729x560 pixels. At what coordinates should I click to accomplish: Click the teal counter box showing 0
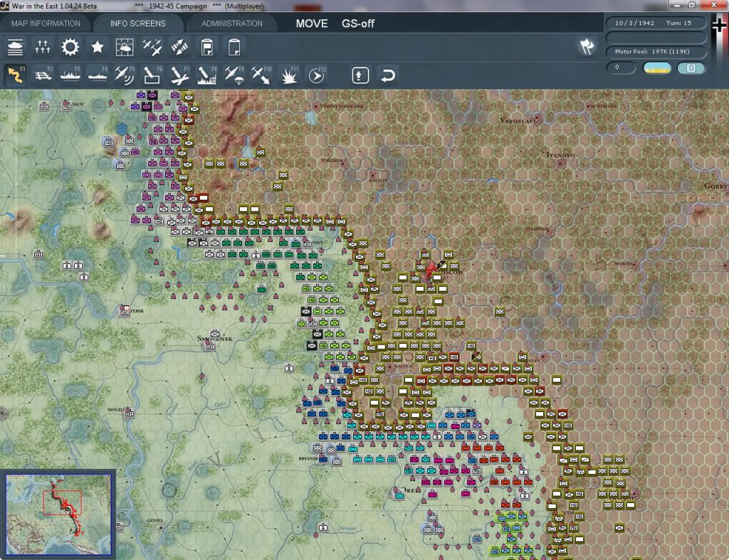pos(691,68)
